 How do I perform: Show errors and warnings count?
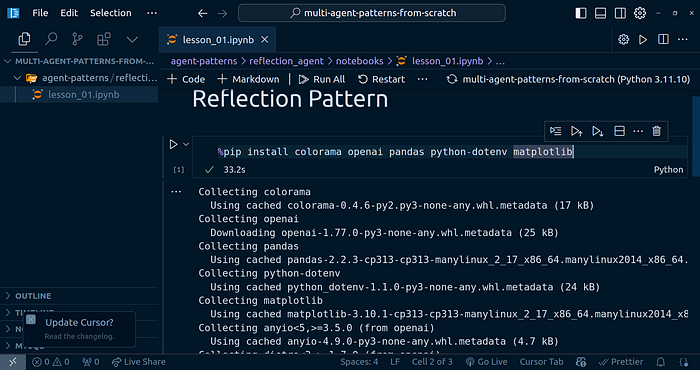50,362
